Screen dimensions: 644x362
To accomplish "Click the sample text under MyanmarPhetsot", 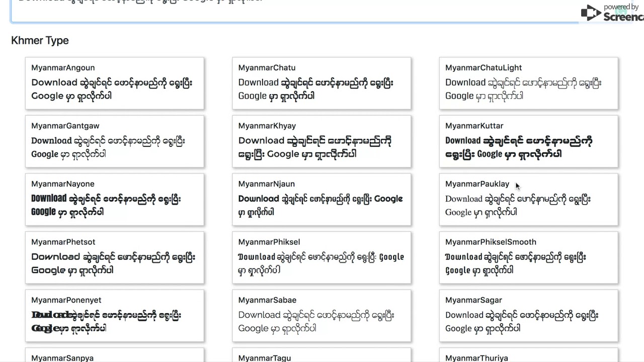I will (113, 263).
